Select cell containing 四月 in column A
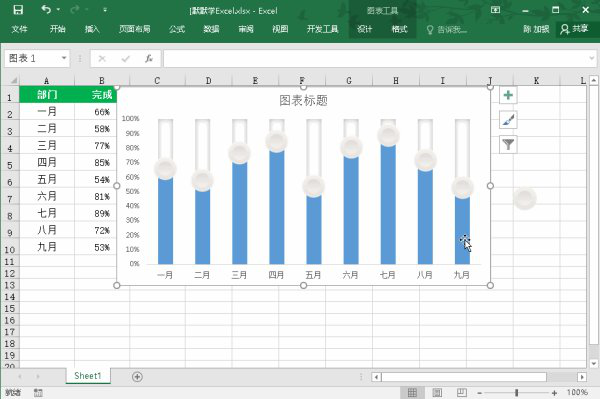Screen dimensions: 600x399 coord(47,162)
